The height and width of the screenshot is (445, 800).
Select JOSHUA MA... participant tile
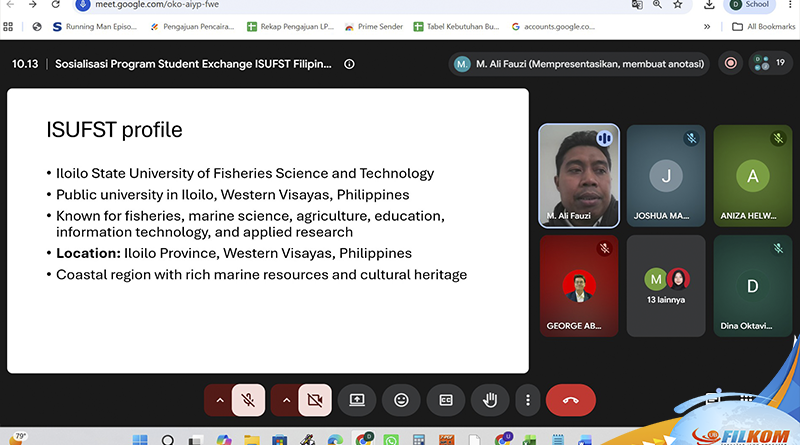pyautogui.click(x=666, y=176)
